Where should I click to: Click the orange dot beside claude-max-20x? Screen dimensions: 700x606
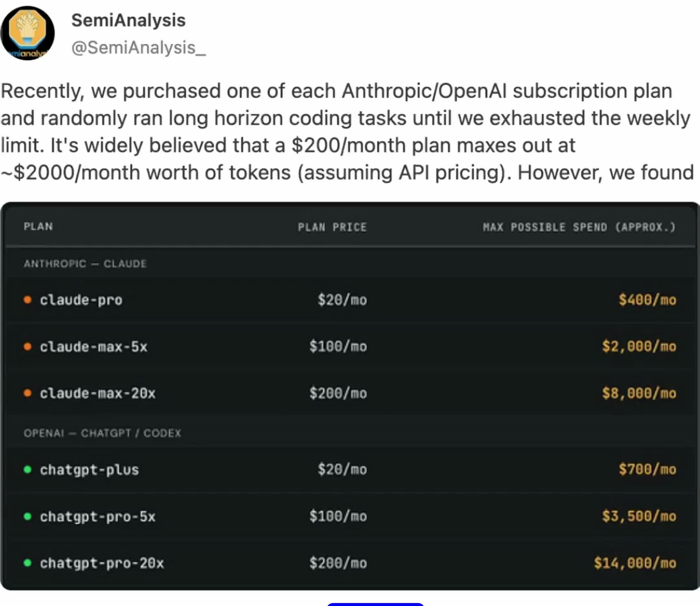pyautogui.click(x=28, y=393)
